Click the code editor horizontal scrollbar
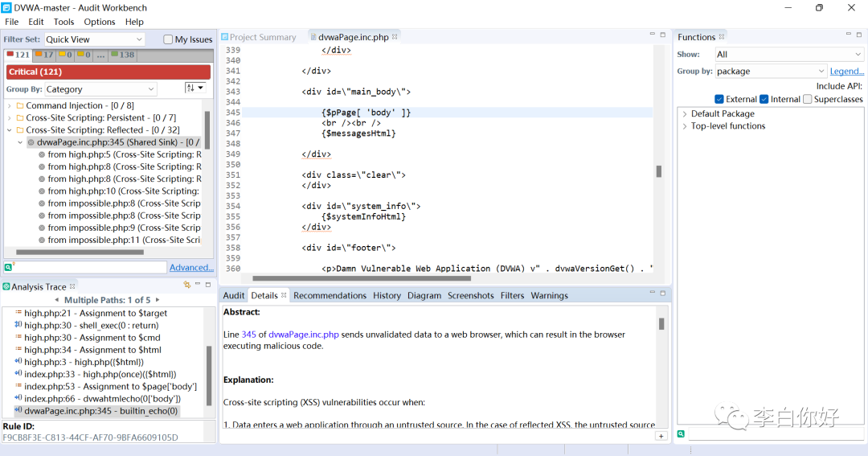The image size is (868, 456). 362,278
